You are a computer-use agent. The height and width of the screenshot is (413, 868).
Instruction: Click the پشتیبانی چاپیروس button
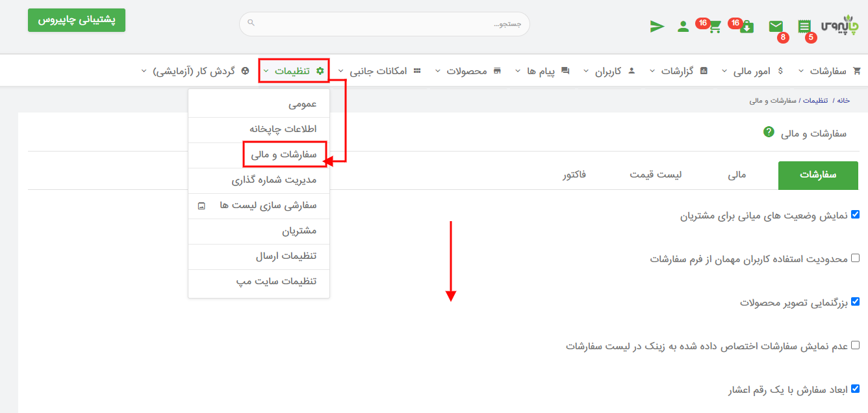tap(77, 20)
